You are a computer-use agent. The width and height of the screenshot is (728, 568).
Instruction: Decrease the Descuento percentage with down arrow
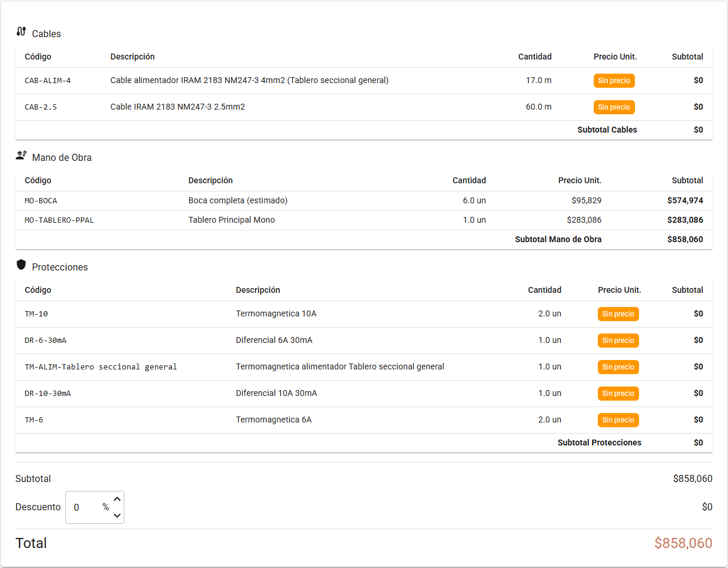point(117,516)
